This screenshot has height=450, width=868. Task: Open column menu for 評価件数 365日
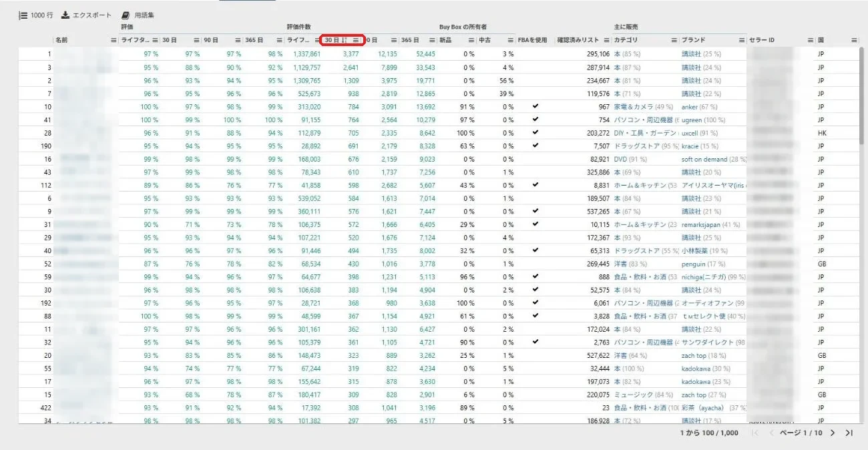[432, 40]
